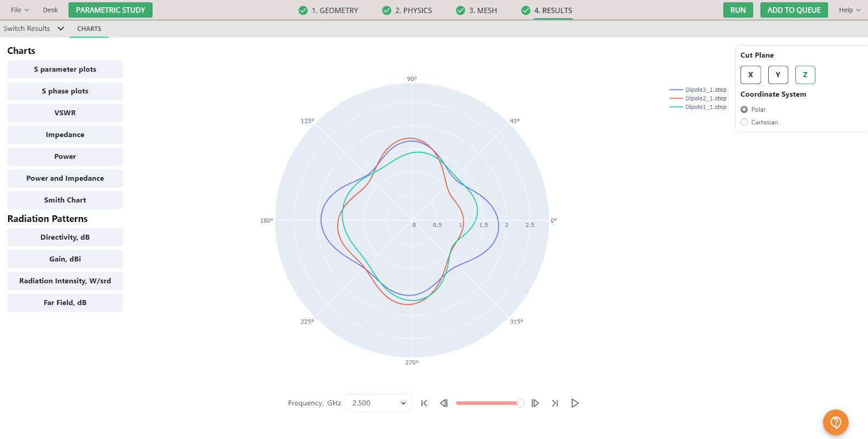Step back one frequency
The image size is (868, 439).
tap(444, 403)
